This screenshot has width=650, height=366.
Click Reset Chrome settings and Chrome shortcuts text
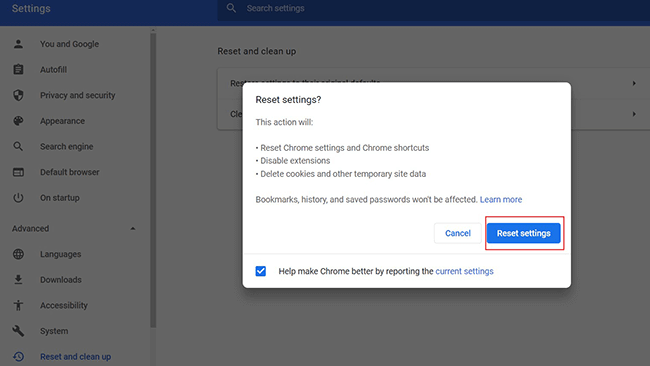(344, 148)
